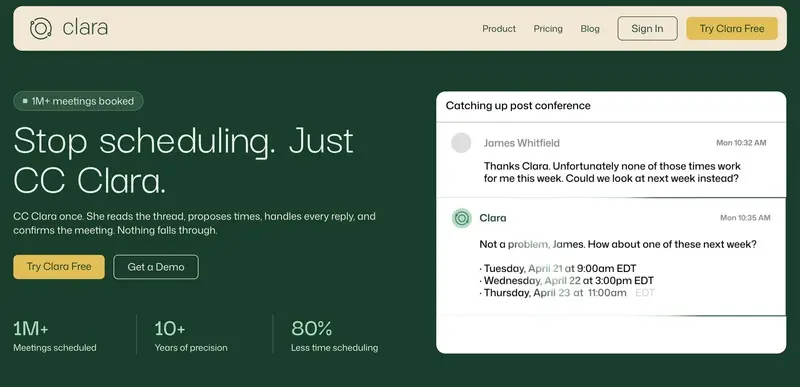This screenshot has width=800, height=387.
Task: Click the Catching up post conference subject
Action: [518, 106]
